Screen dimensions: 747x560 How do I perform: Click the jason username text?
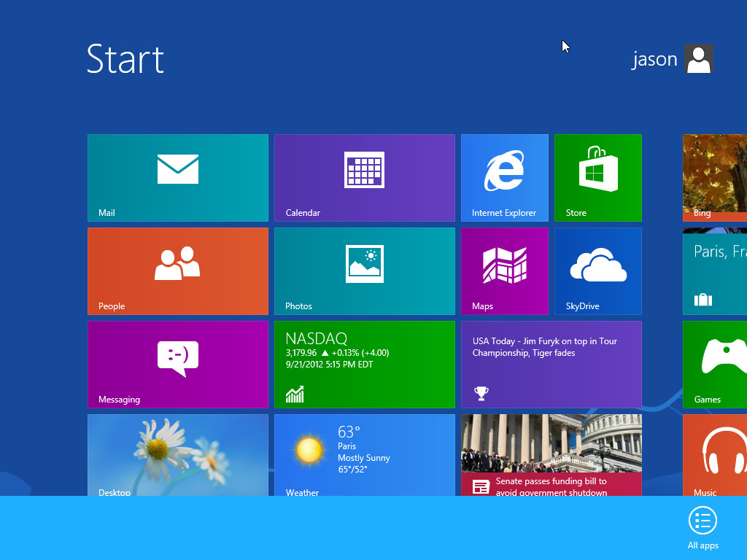pos(654,60)
